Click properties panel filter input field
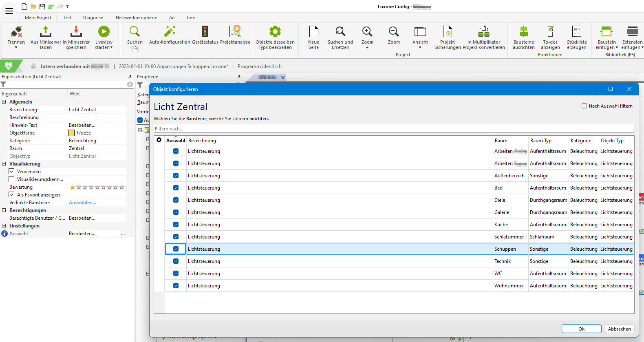 click(x=66, y=84)
